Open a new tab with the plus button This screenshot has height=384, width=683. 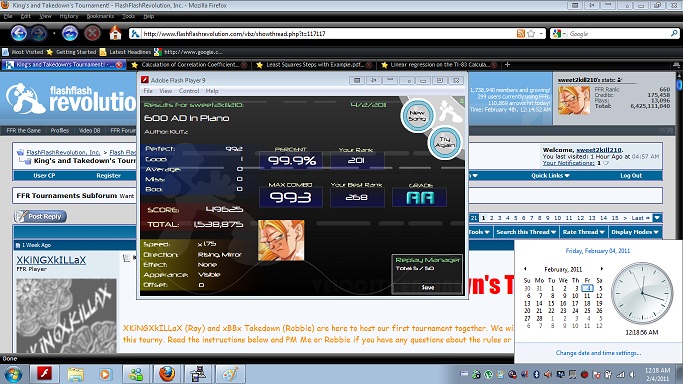[x=507, y=64]
